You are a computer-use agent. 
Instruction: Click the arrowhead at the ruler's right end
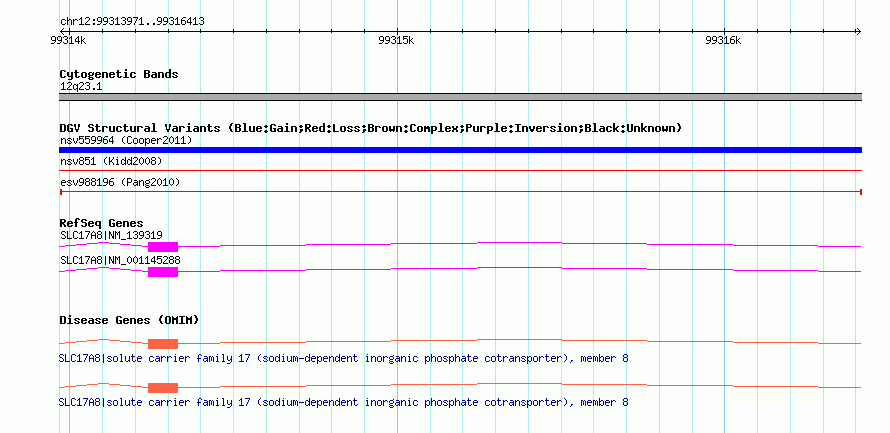(858, 31)
